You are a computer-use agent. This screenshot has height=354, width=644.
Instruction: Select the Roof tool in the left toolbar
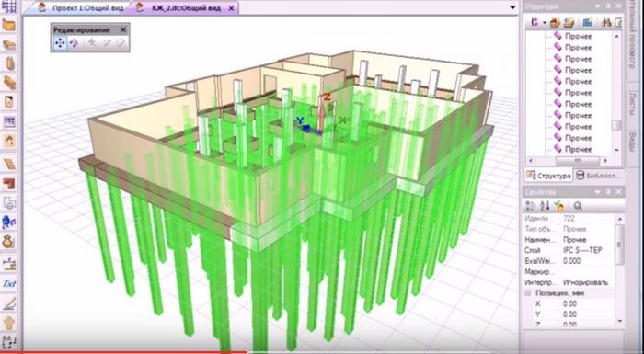coord(9,141)
